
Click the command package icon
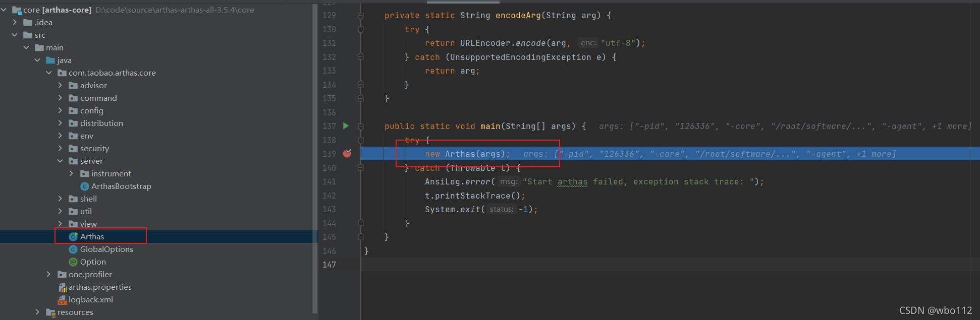[73, 98]
